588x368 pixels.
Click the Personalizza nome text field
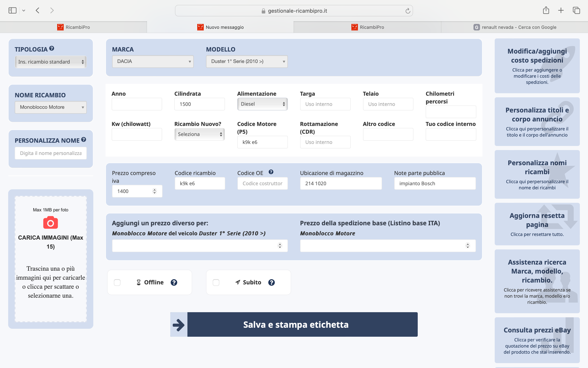click(51, 153)
